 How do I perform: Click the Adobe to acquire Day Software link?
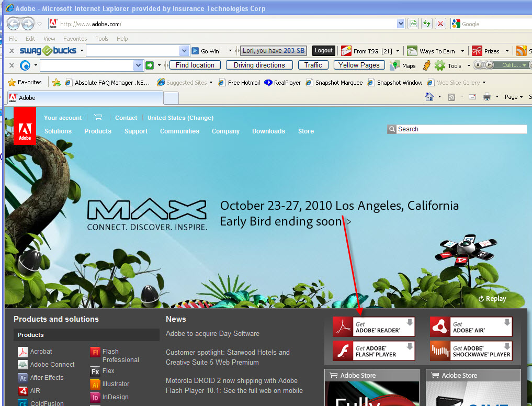point(212,334)
